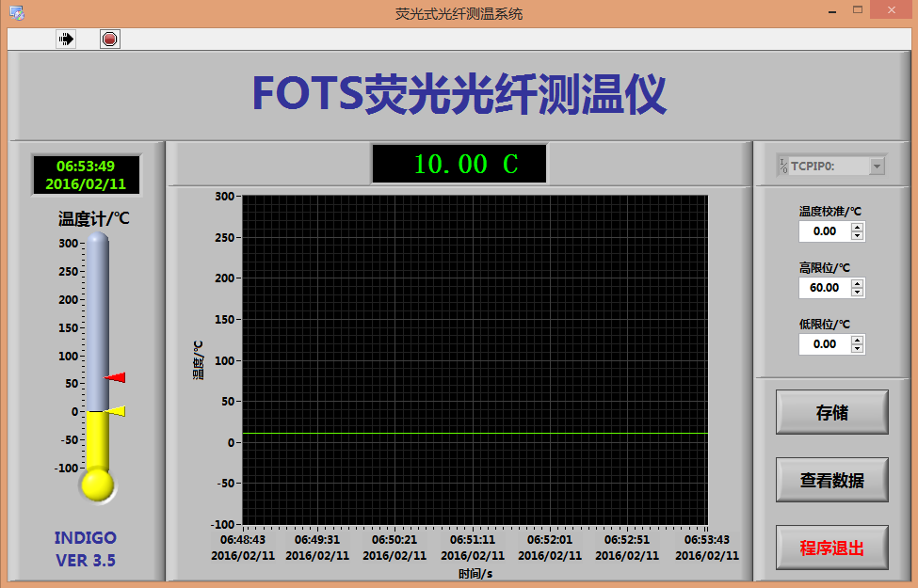Click the 10.00 C temperature display
Screen dimensions: 918x588
[459, 164]
